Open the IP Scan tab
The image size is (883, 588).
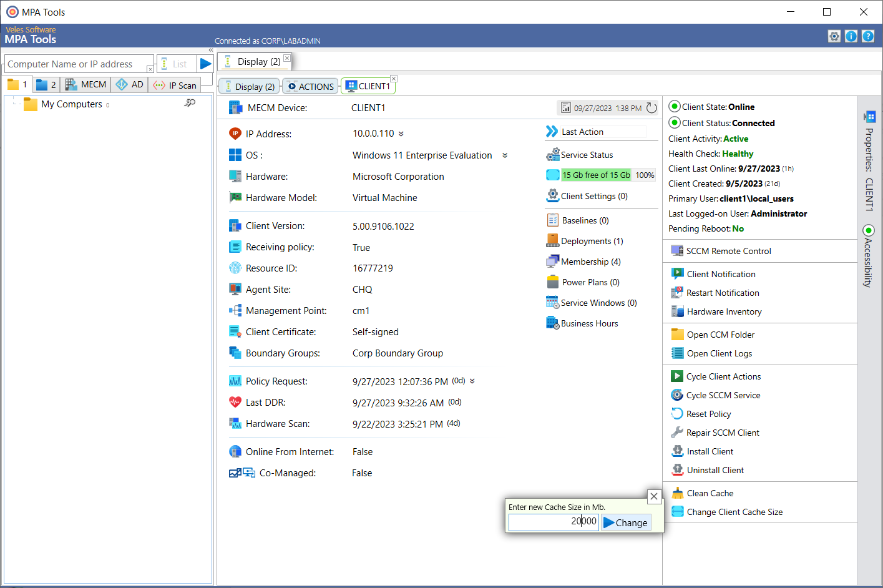[175, 85]
